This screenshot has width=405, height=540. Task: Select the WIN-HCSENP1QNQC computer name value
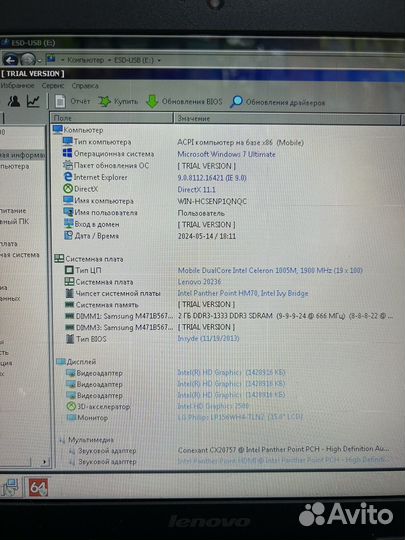(212, 201)
